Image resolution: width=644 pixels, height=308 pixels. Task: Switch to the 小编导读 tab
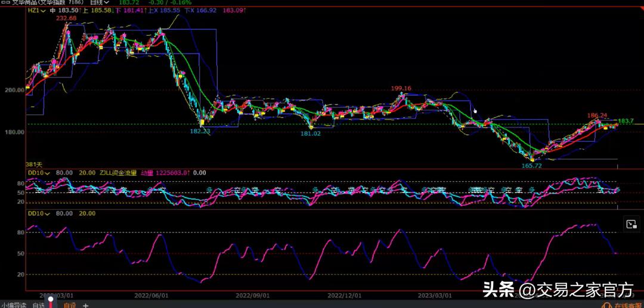[14, 306]
